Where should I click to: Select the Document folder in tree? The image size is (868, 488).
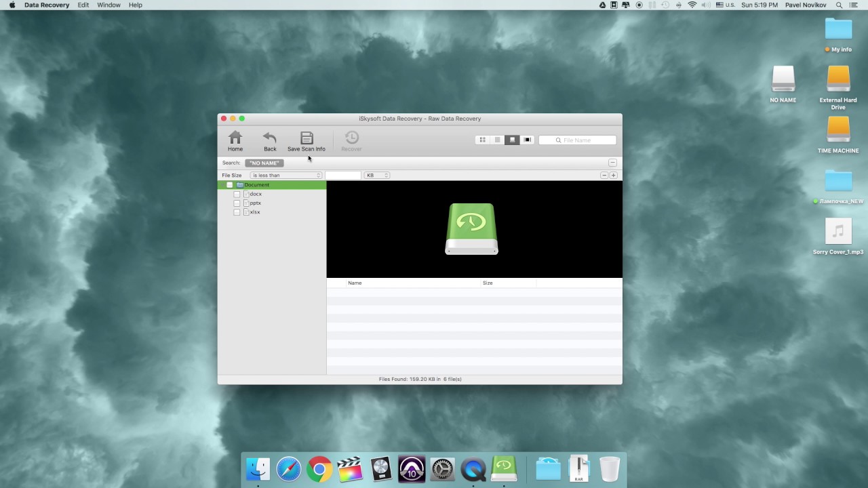tap(272, 185)
